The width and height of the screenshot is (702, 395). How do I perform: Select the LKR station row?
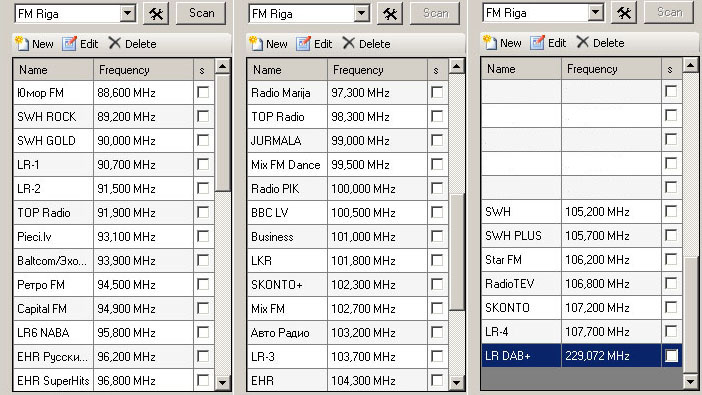(x=348, y=261)
